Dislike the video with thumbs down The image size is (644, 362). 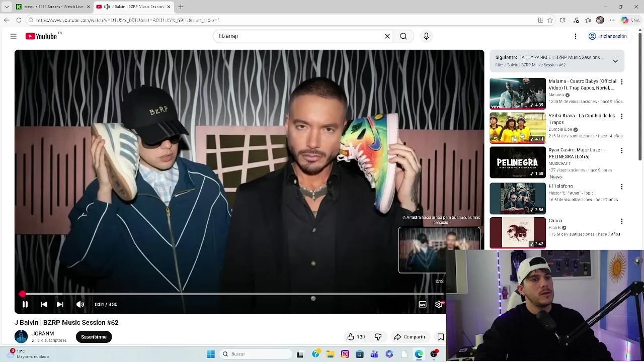coord(378,337)
